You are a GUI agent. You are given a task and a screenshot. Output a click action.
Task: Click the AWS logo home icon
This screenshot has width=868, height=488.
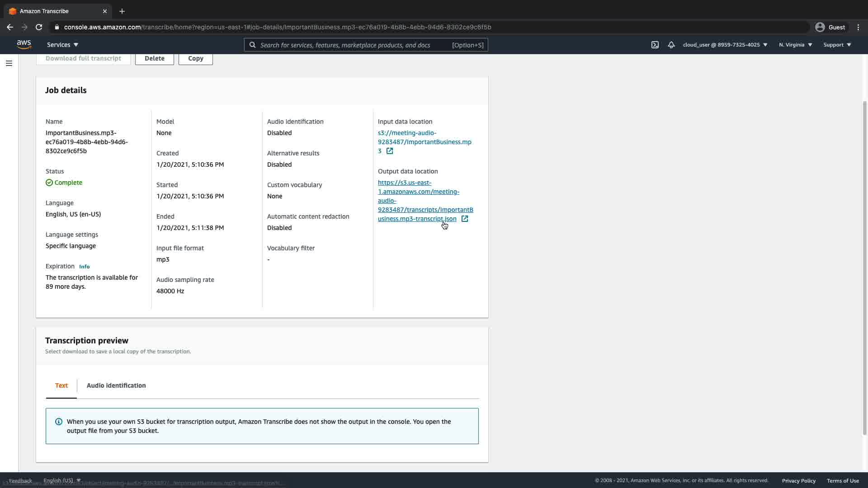(x=24, y=44)
